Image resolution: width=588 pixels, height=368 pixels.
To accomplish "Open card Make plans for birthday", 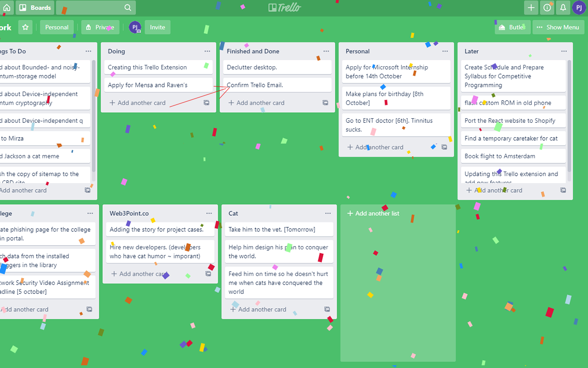I will pos(396,98).
